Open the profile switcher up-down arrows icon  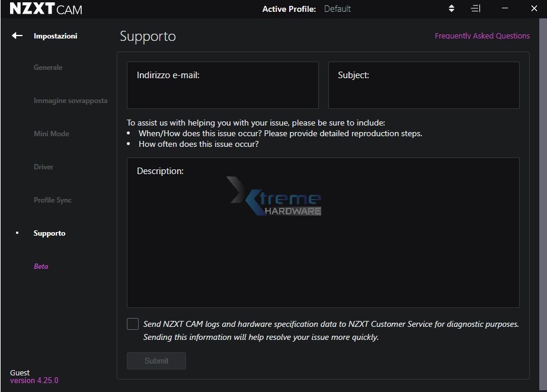click(x=452, y=9)
